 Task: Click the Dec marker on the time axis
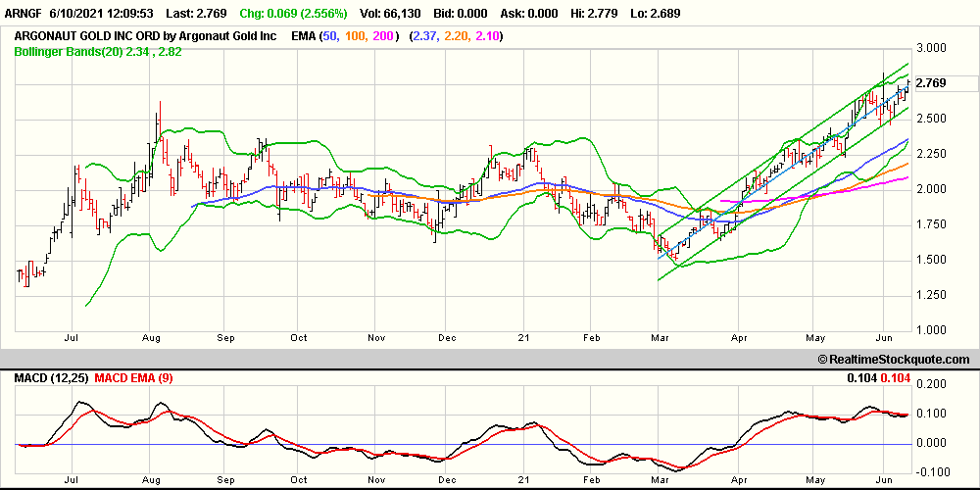(446, 337)
